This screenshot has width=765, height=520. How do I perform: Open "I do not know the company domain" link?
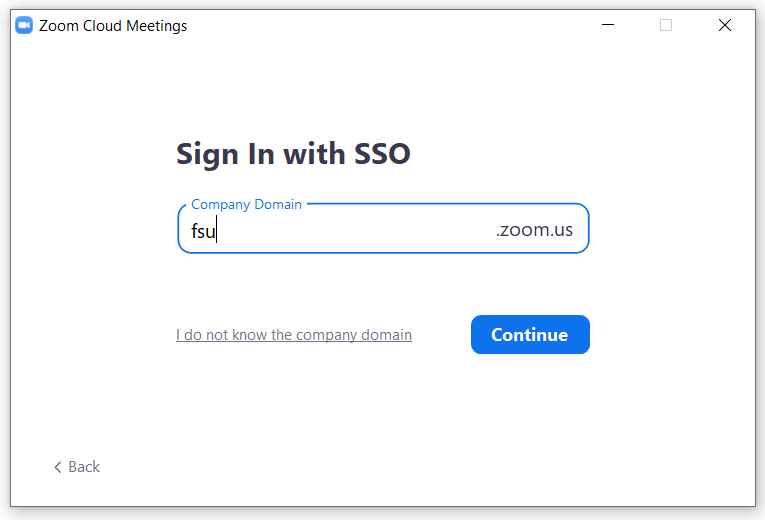point(294,335)
